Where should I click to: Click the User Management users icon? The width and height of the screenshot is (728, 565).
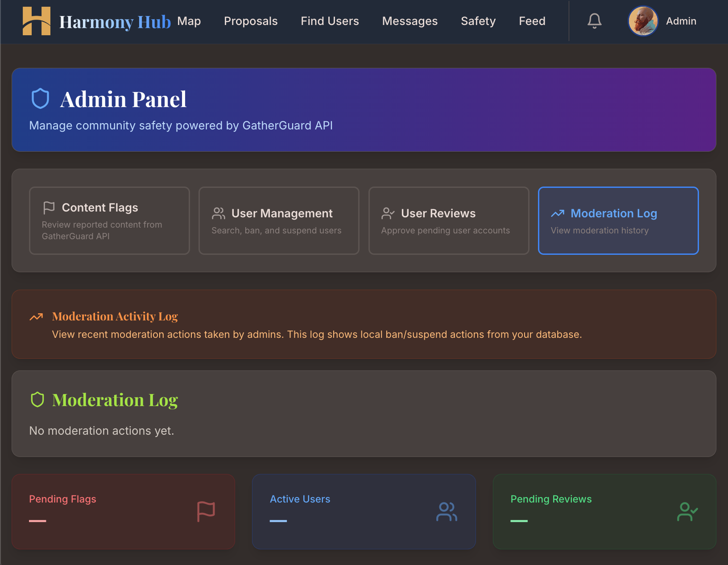pyautogui.click(x=218, y=213)
